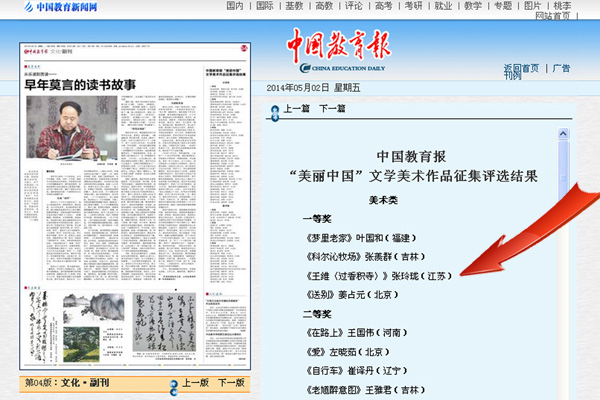600x400 pixels.
Task: Click entry 《梦里老家》叶国和（福建）
Action: [361, 238]
